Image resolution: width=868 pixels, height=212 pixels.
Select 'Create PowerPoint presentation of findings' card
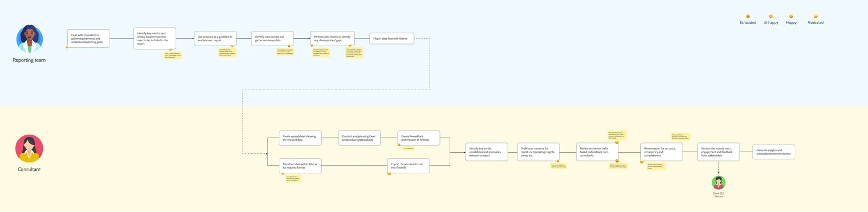[419, 138]
